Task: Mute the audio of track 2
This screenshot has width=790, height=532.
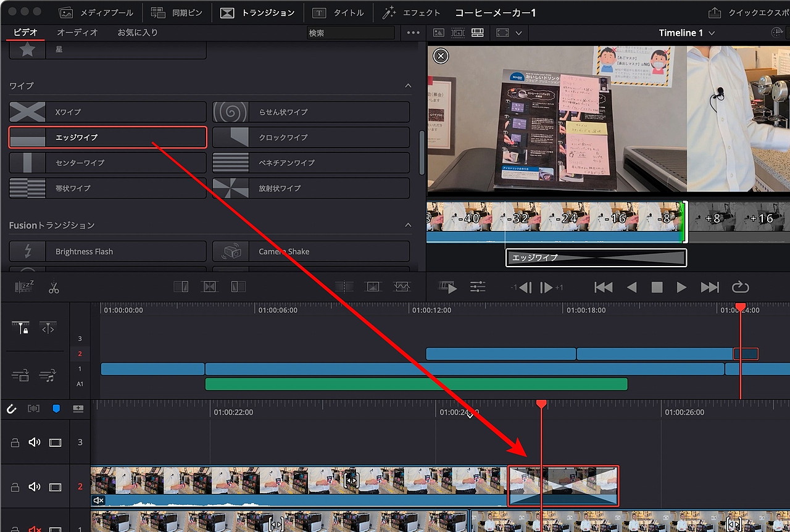Action: [x=35, y=487]
